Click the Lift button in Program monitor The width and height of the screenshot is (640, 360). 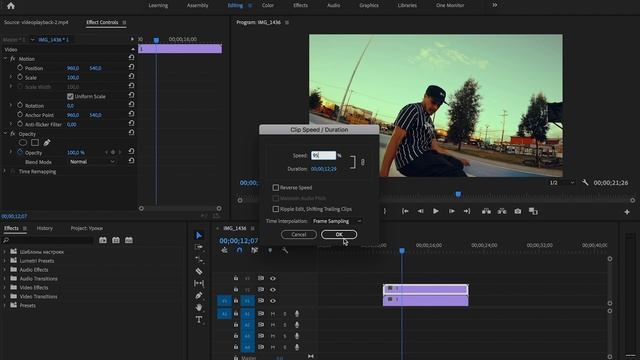(486, 211)
